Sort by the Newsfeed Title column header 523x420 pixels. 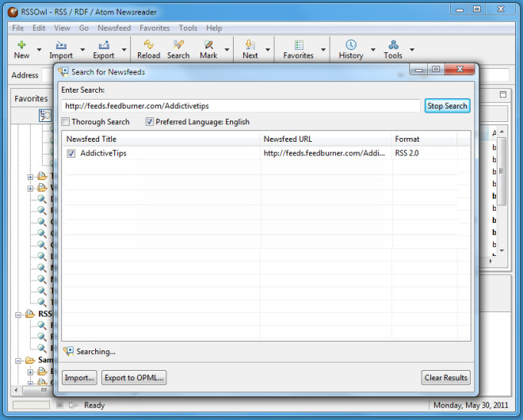pos(161,139)
